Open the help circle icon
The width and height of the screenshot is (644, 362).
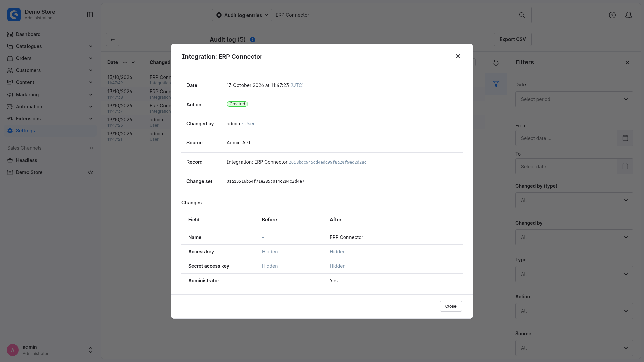(x=612, y=15)
